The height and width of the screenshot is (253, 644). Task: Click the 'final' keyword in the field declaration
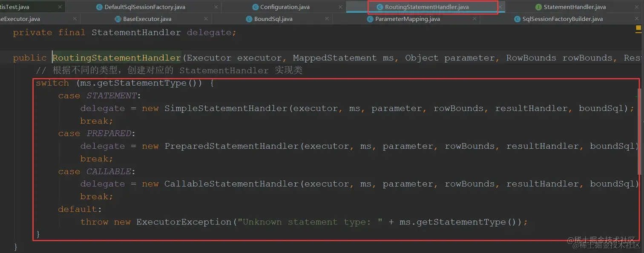[x=72, y=32]
